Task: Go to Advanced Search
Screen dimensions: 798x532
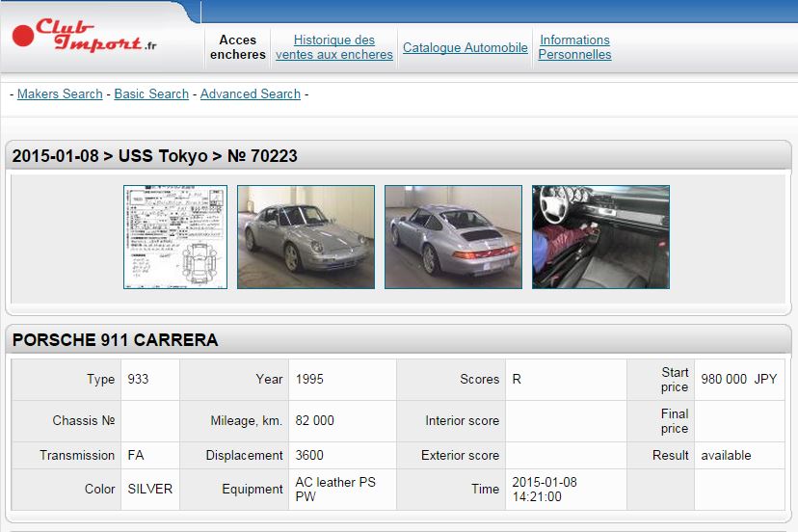Action: [x=251, y=93]
